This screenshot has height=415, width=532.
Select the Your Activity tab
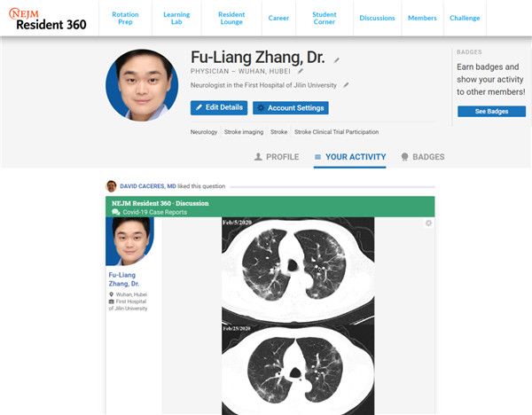point(350,158)
